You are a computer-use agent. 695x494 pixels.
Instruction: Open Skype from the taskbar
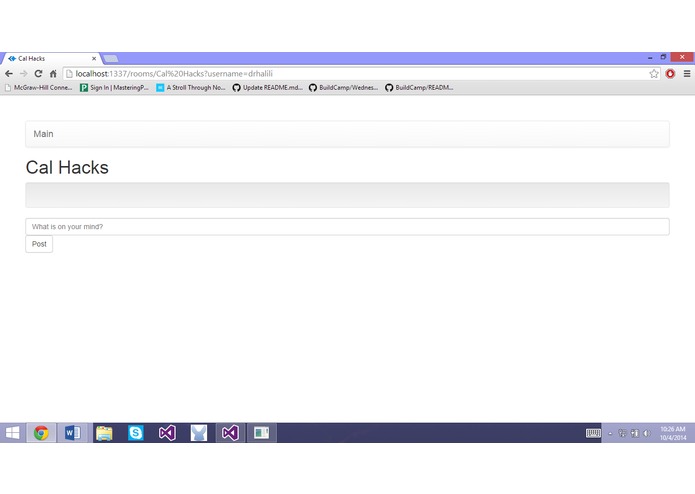(x=136, y=433)
